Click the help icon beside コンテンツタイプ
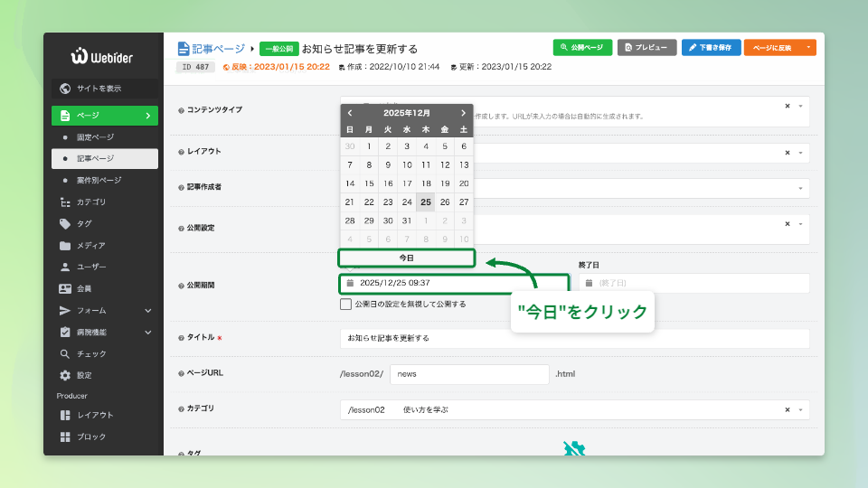Viewport: 868px width, 488px height. click(181, 110)
